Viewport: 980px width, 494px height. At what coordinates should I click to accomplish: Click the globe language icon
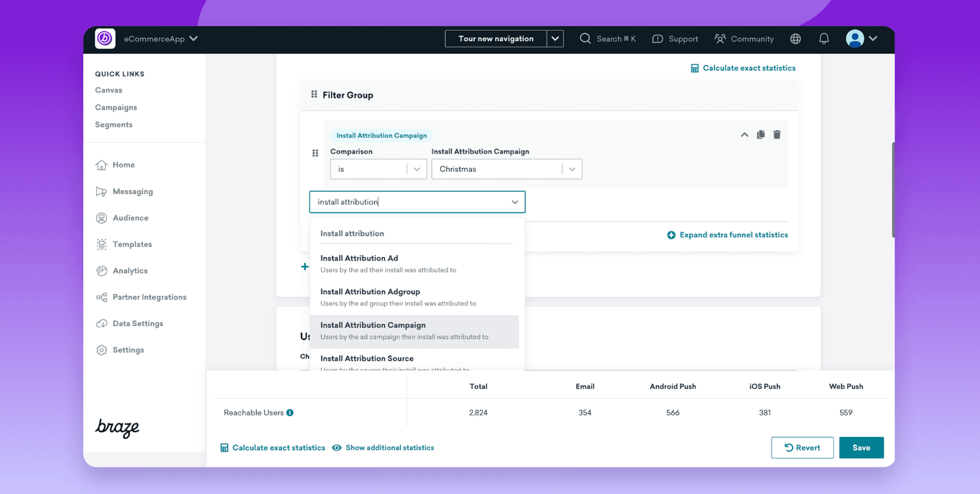coord(795,39)
